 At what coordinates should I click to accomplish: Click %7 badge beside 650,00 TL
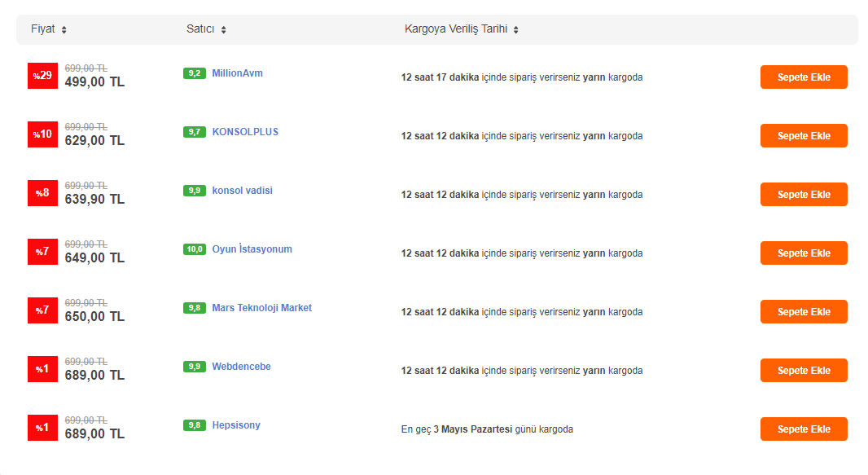point(42,310)
